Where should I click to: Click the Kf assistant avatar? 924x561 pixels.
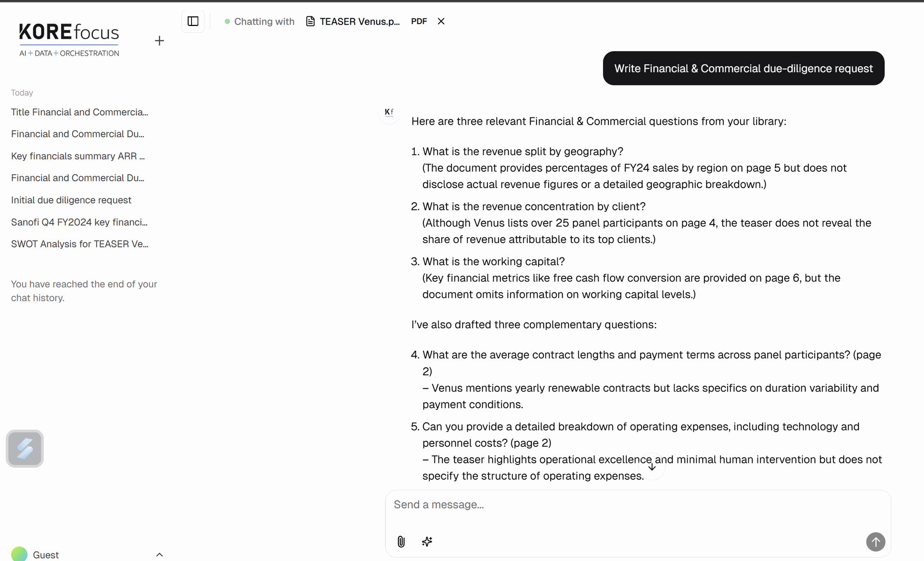click(x=389, y=112)
